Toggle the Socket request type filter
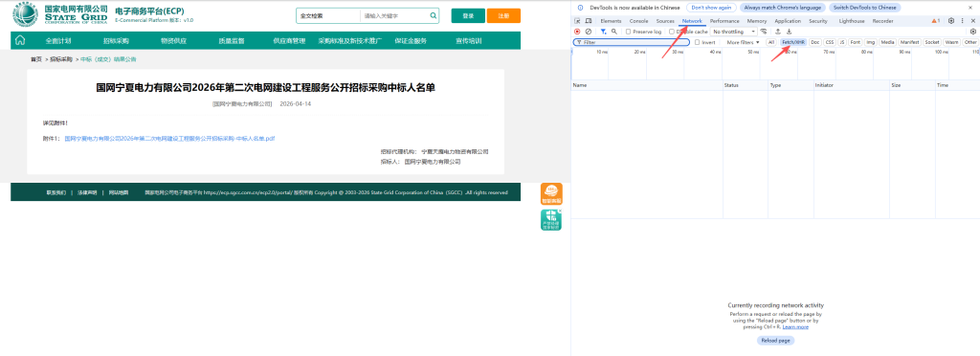 point(932,42)
